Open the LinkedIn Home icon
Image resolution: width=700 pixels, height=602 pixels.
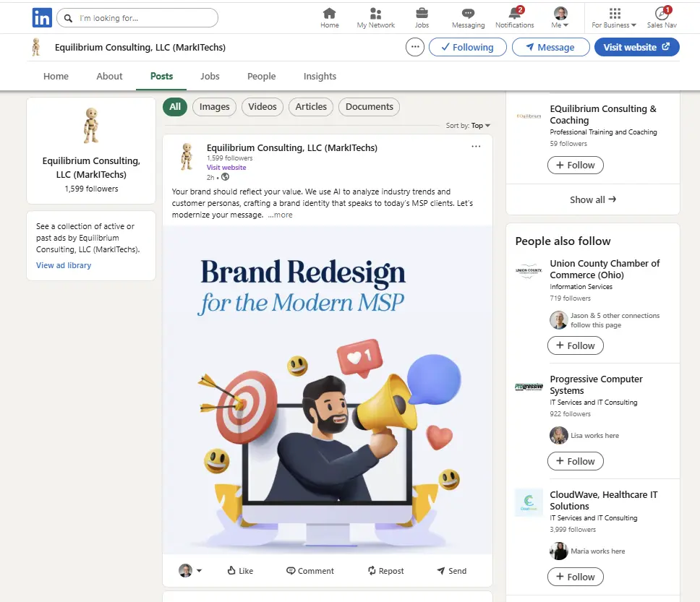pos(329,14)
